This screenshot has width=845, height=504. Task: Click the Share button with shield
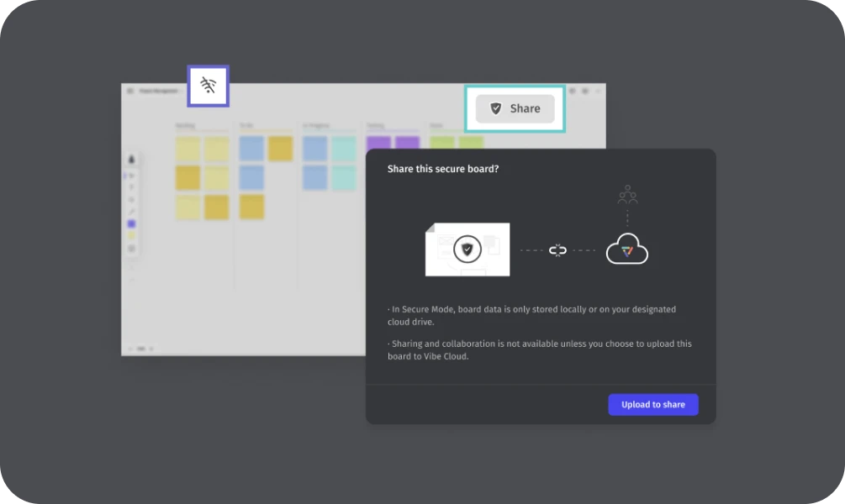pos(515,108)
